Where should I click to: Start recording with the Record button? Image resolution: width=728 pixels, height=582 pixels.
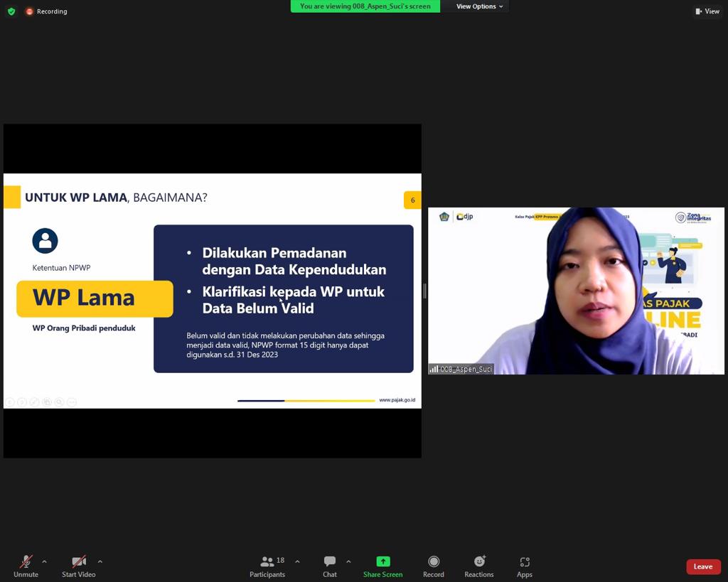click(x=433, y=566)
